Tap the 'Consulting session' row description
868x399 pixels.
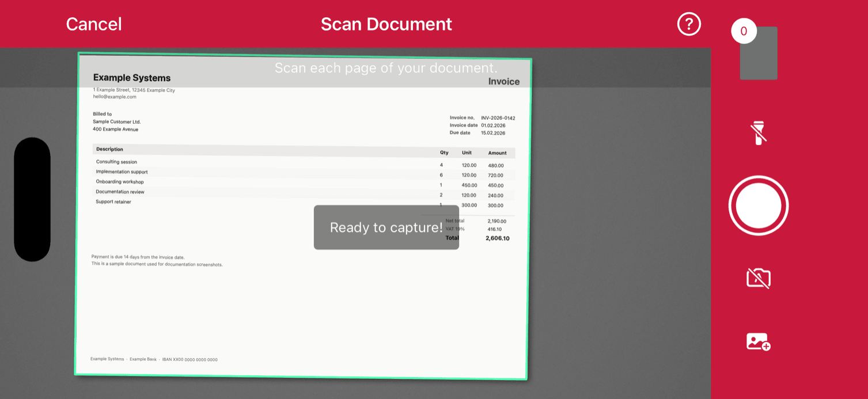tap(116, 162)
